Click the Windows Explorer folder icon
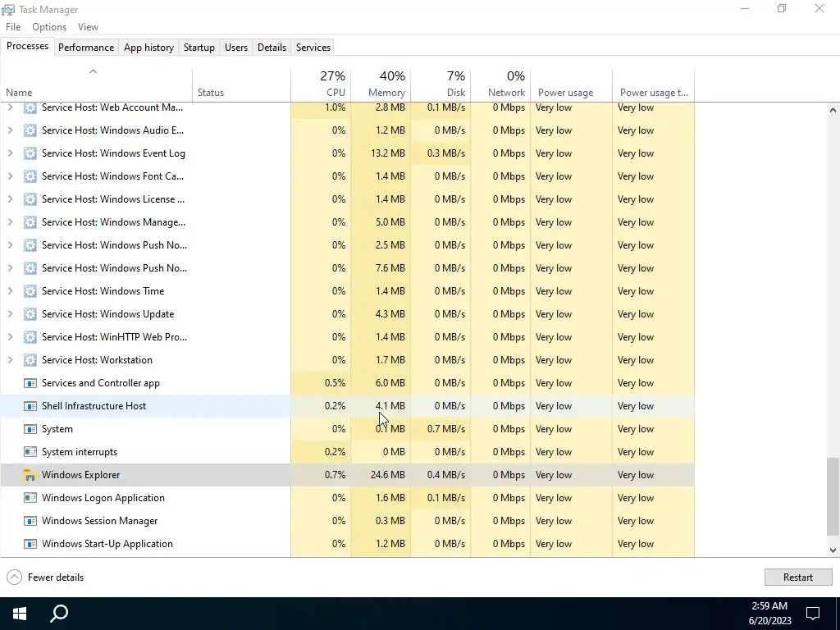840x630 pixels. [x=30, y=475]
